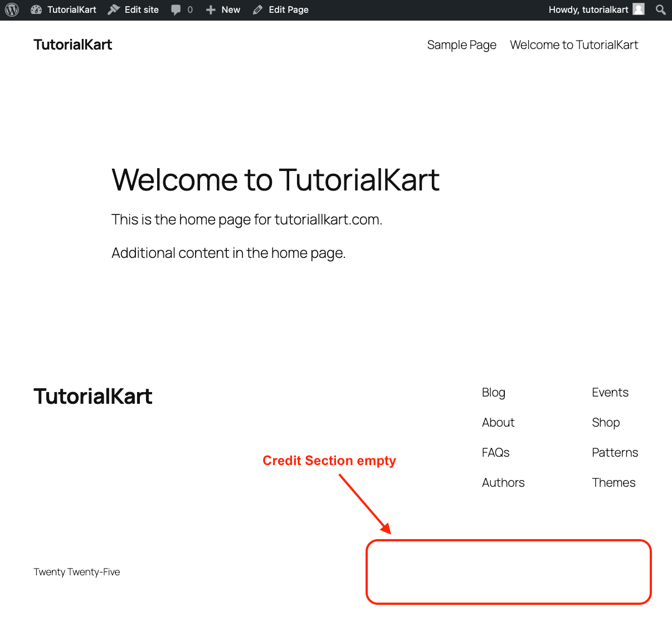Choose Edit Page in admin bar
Viewport: 672px width, 626px height.
pyautogui.click(x=289, y=9)
